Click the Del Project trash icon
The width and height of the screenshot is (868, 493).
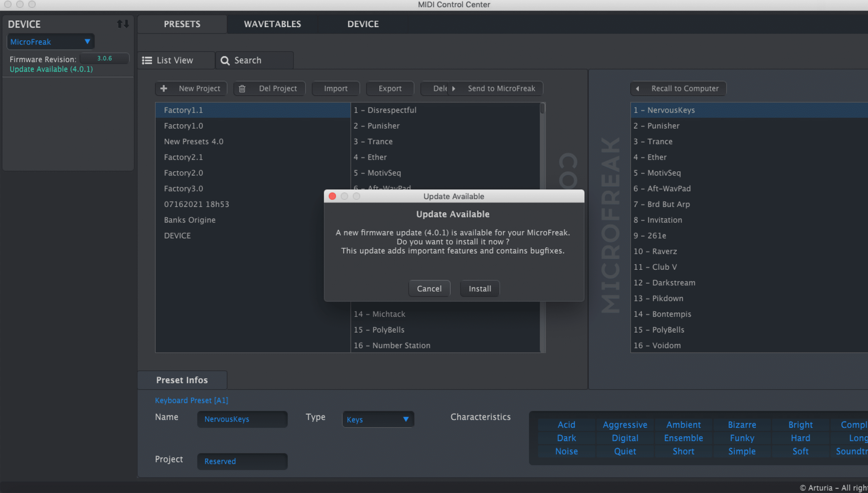[x=242, y=89]
